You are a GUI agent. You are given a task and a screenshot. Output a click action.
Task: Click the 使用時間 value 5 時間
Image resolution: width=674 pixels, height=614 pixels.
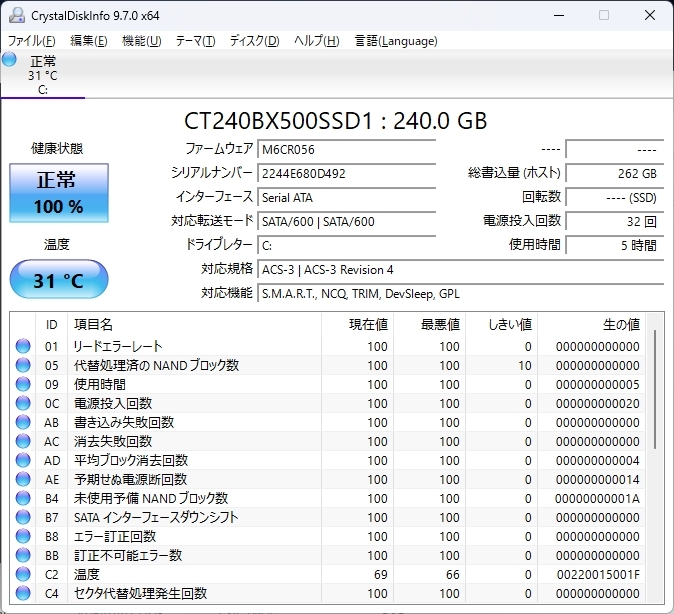[x=615, y=246]
